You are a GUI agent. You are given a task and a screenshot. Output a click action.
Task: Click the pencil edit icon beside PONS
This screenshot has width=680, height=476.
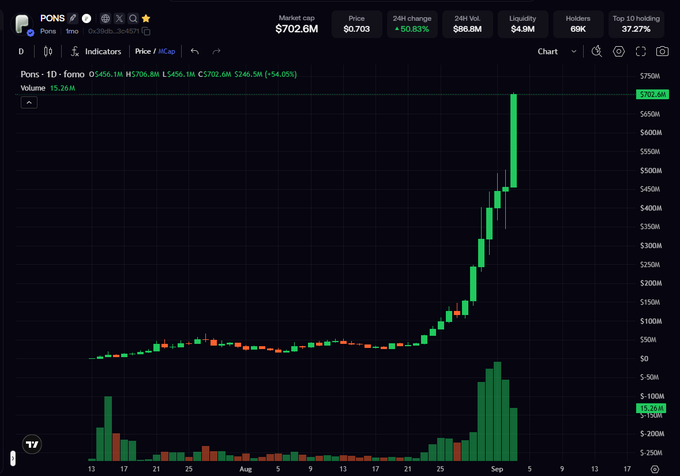pos(73,18)
